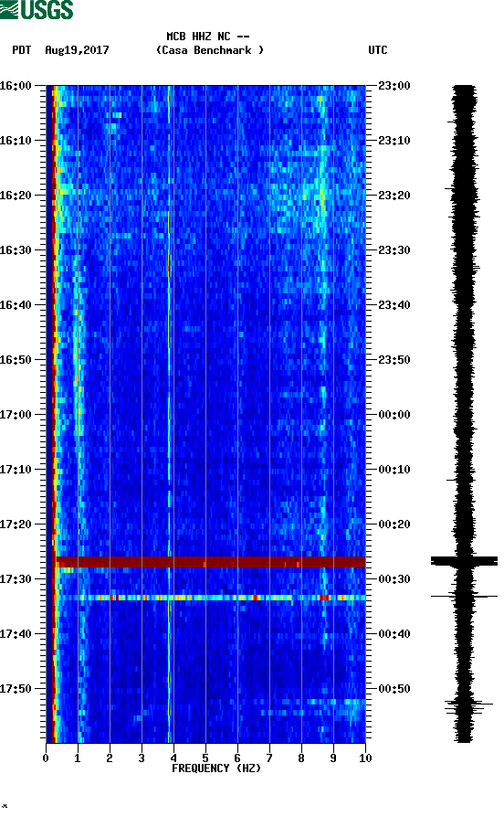The height and width of the screenshot is (816, 504).
Task: Click the 2 Hz frequency axis label
Action: click(110, 758)
